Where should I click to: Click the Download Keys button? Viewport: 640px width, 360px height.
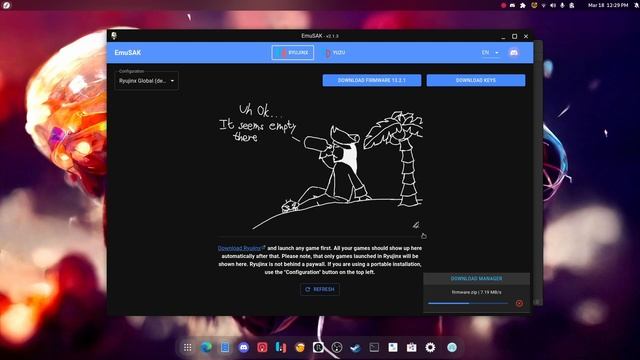pyautogui.click(x=476, y=80)
